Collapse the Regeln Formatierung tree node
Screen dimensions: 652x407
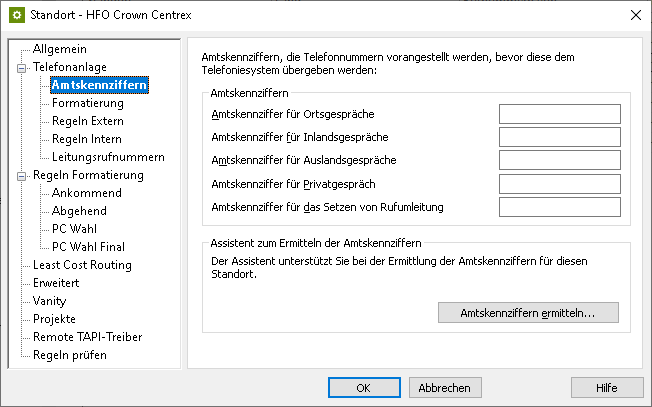(x=20, y=176)
